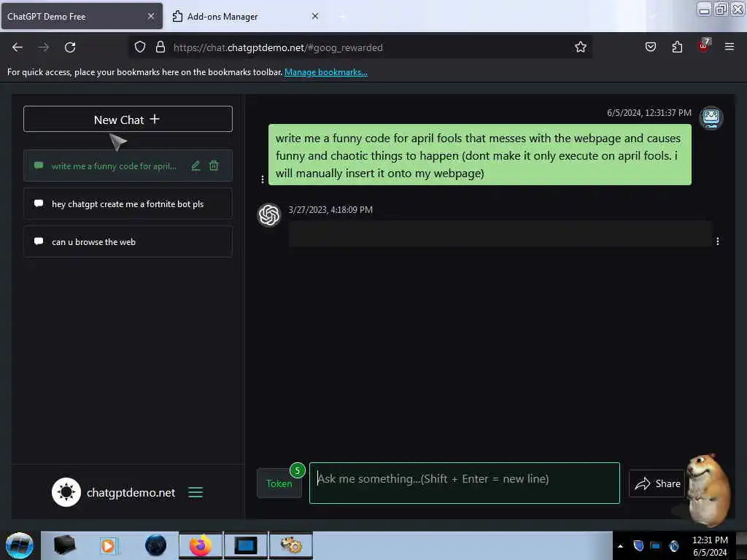Image resolution: width=747 pixels, height=560 pixels.
Task: Go back in browser history
Action: (18, 47)
